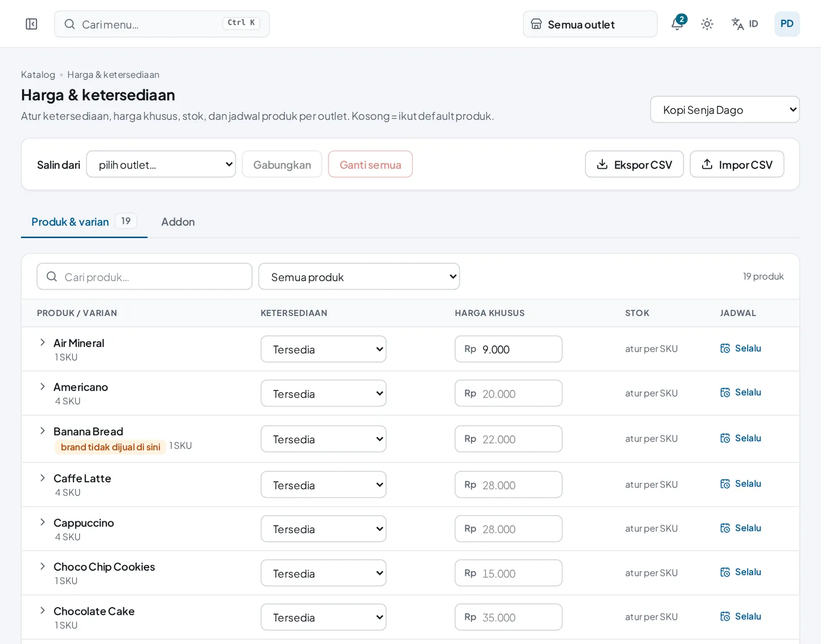Sort by the HARGA KHUSUS column header
821x644 pixels.
[x=490, y=313]
